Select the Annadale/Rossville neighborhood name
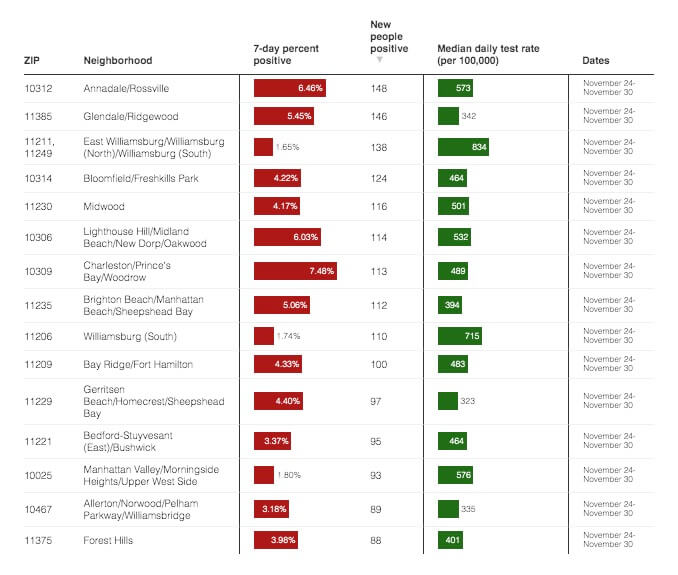This screenshot has height=575, width=678. [126, 88]
